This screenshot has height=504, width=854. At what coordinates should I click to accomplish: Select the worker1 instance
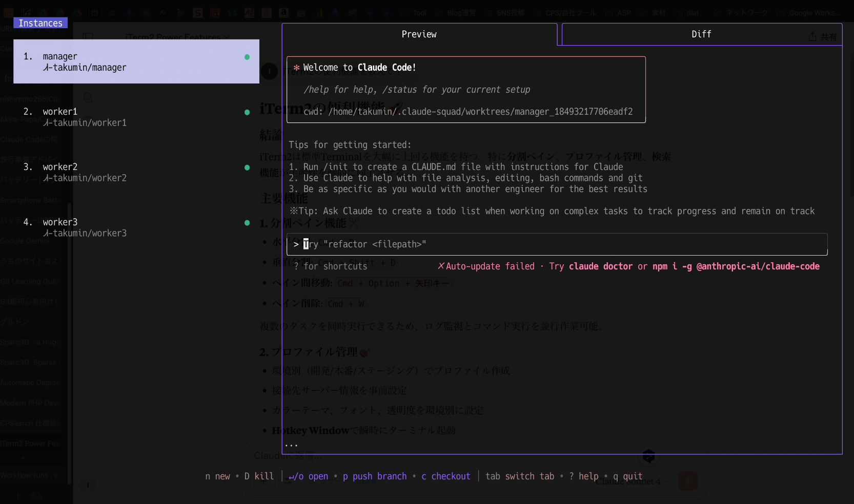click(136, 117)
